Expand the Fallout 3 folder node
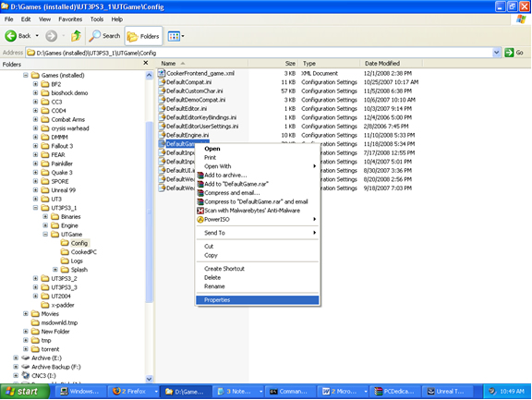The image size is (532, 400). pyautogui.click(x=35, y=146)
